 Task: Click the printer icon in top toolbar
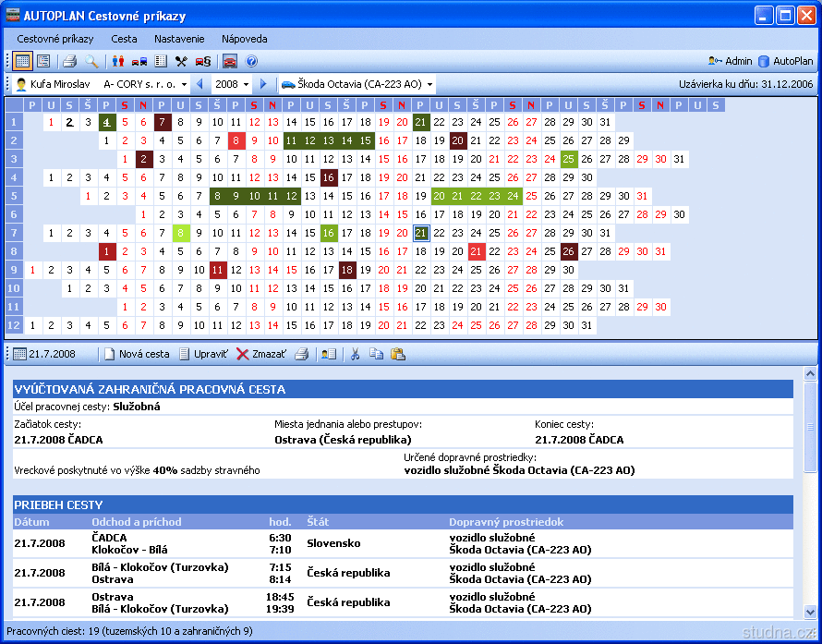tap(69, 61)
